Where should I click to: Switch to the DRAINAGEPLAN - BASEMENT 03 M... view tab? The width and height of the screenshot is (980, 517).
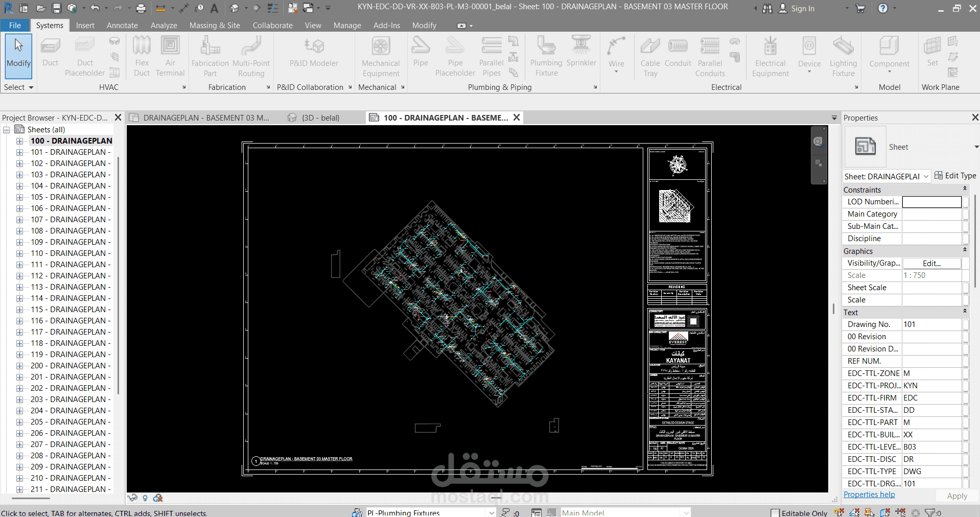pos(206,118)
